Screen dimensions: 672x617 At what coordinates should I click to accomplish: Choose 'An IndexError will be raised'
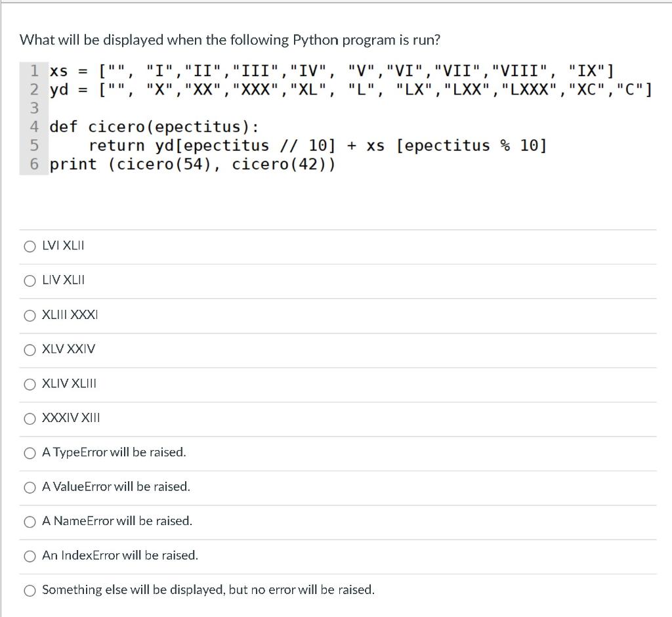(30, 556)
